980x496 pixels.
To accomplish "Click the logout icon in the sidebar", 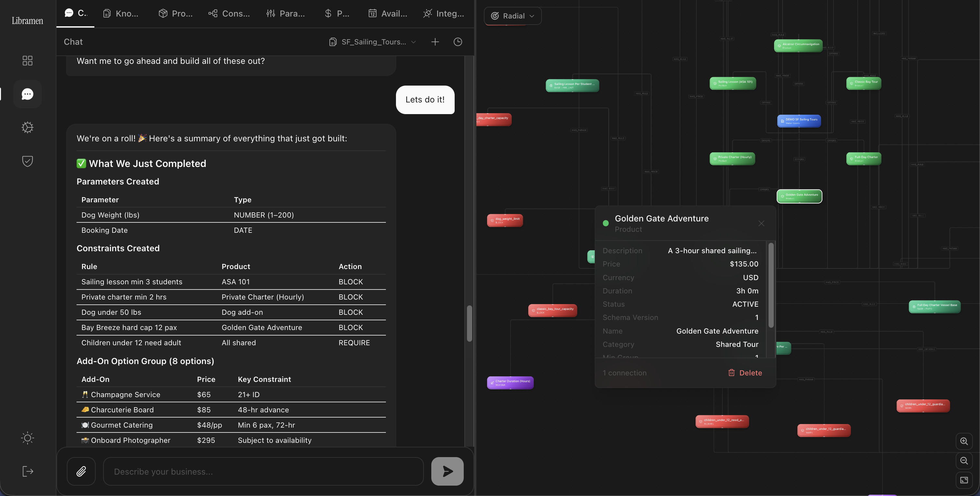I will [27, 471].
